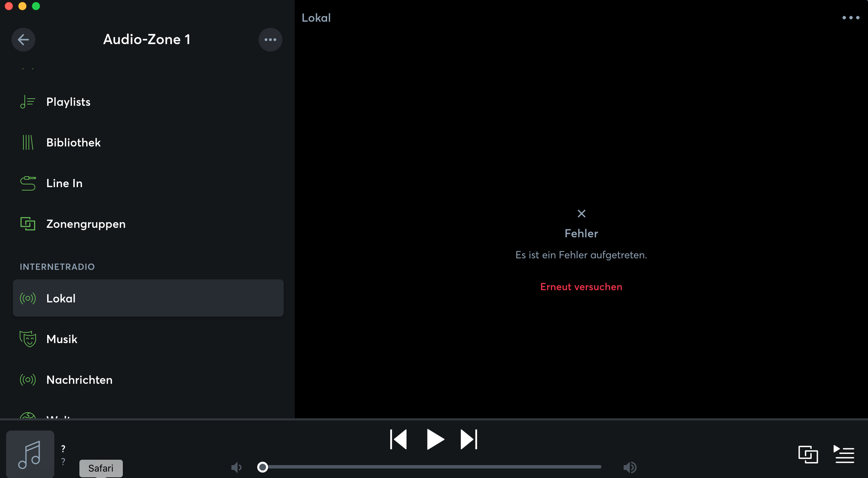
Task: Open the Audio-Zone 1 three-dot menu
Action: click(x=270, y=40)
